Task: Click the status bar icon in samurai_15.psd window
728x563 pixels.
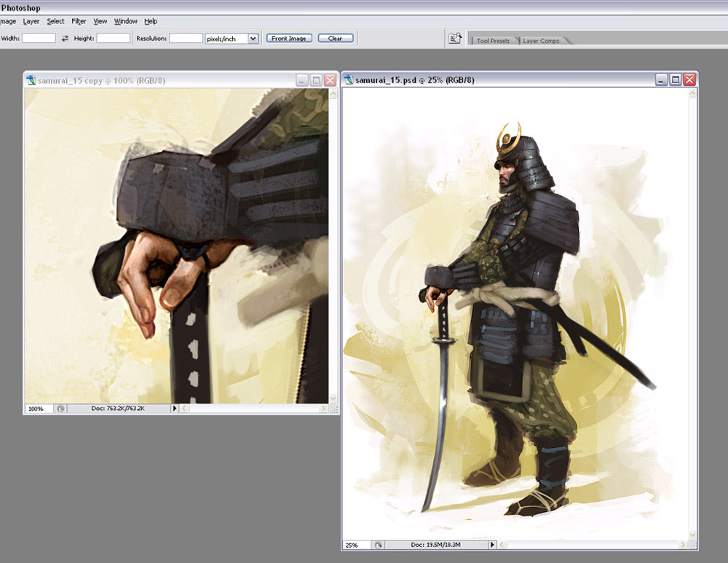Action: coord(378,545)
